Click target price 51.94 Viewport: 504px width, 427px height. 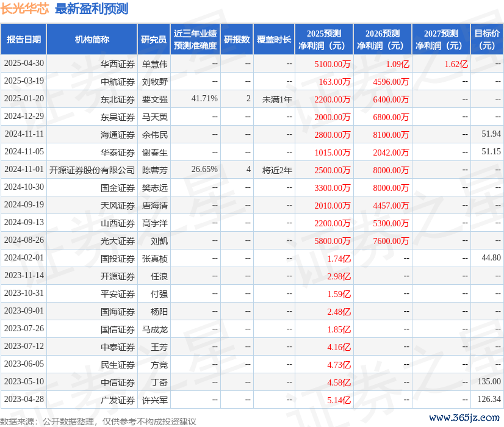491,134
